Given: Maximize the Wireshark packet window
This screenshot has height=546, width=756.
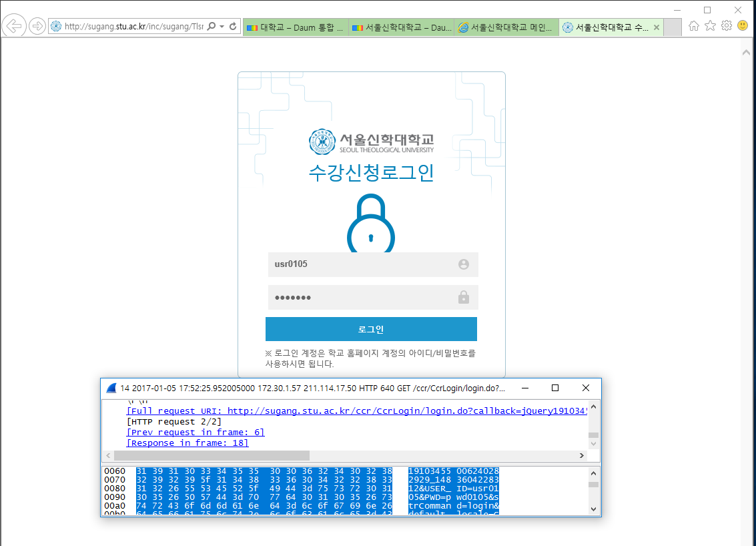Looking at the screenshot, I should coord(555,388).
